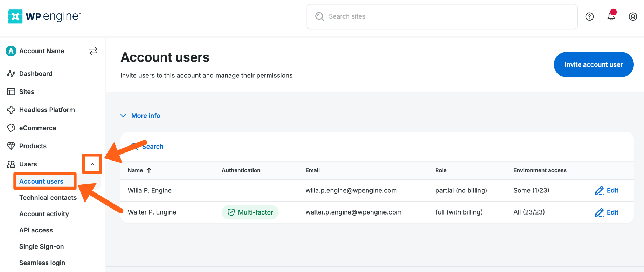Click Invite account user button

coord(594,64)
